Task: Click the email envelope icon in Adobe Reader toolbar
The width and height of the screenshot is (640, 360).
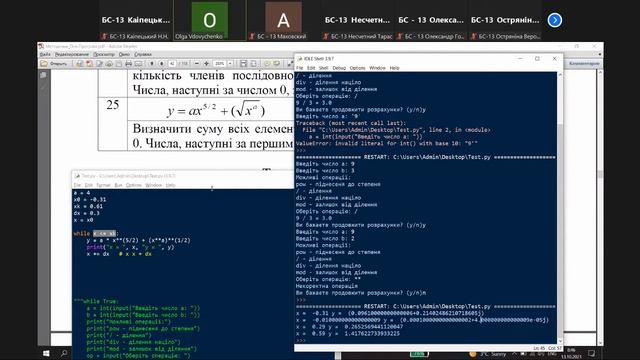Action: pyautogui.click(x=138, y=64)
